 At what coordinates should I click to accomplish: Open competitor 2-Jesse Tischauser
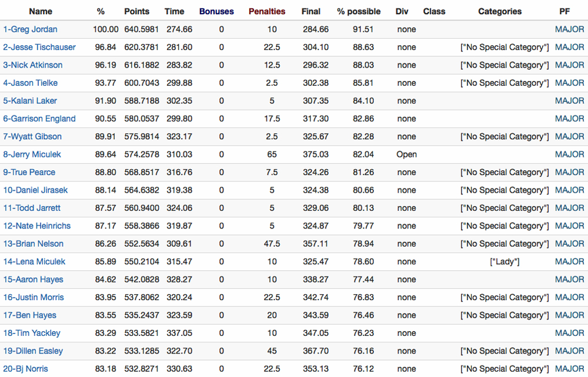[x=39, y=47]
